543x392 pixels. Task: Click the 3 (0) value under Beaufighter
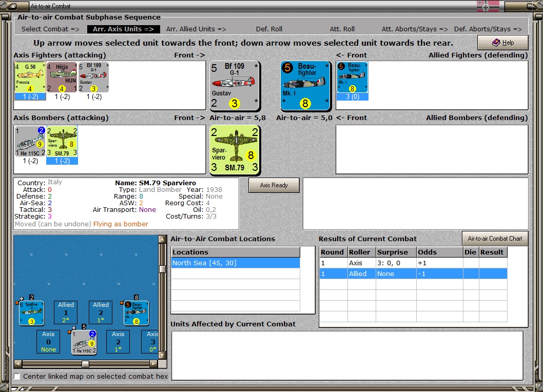coord(353,97)
